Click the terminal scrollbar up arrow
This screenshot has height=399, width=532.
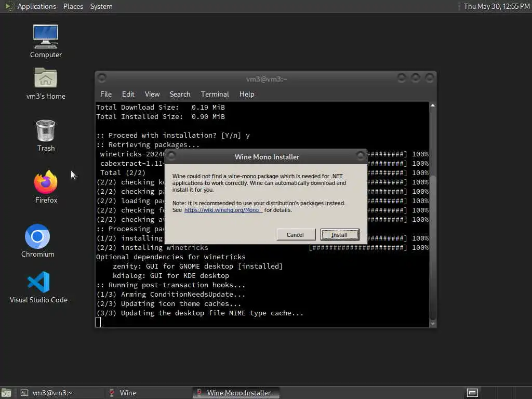433,105
